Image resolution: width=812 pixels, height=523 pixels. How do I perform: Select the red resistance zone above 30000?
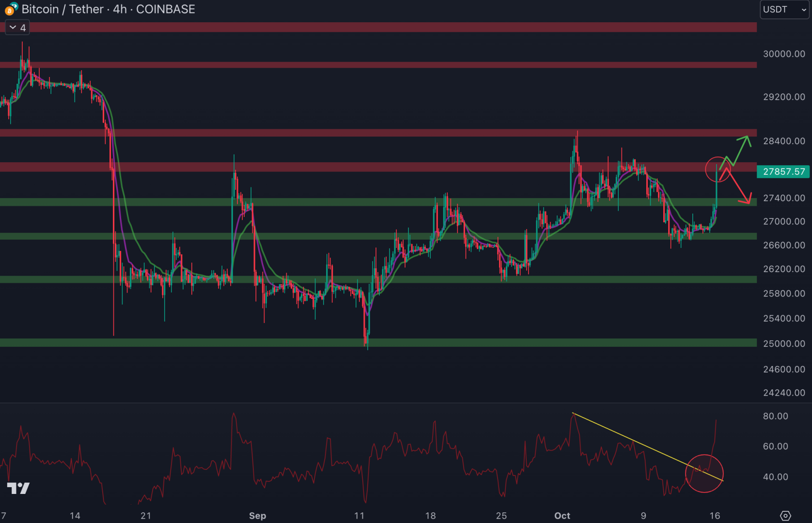(378, 27)
